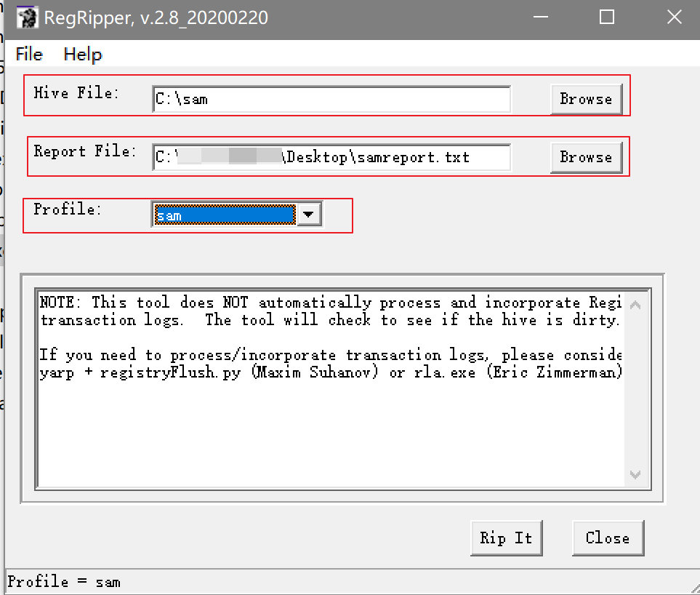Click the Profile dropdown arrow
Image resolution: width=700 pixels, height=595 pixels.
click(308, 214)
